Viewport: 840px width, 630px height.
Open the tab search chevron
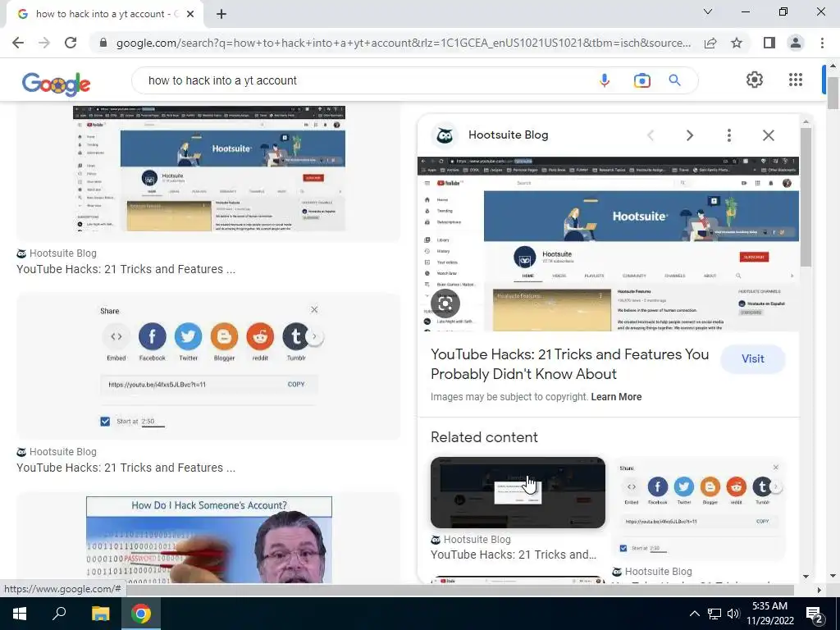pos(708,11)
